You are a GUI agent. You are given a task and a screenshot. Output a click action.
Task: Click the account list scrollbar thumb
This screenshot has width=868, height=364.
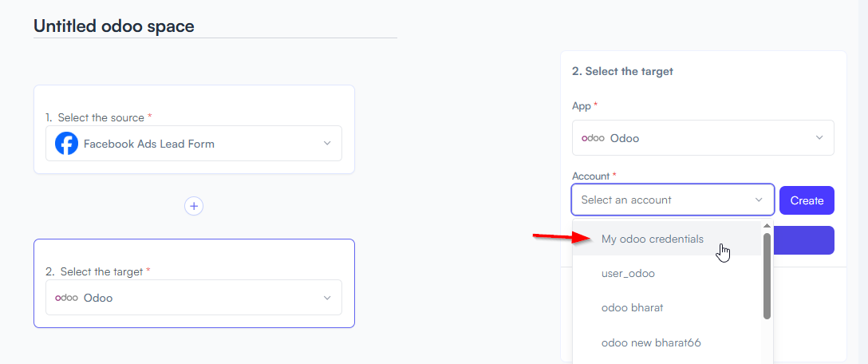click(767, 276)
